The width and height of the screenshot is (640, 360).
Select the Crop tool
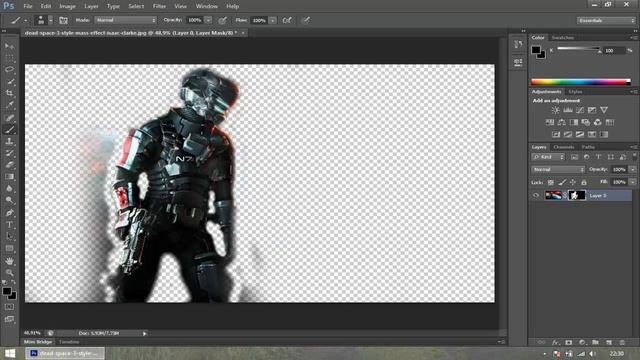[x=9, y=93]
